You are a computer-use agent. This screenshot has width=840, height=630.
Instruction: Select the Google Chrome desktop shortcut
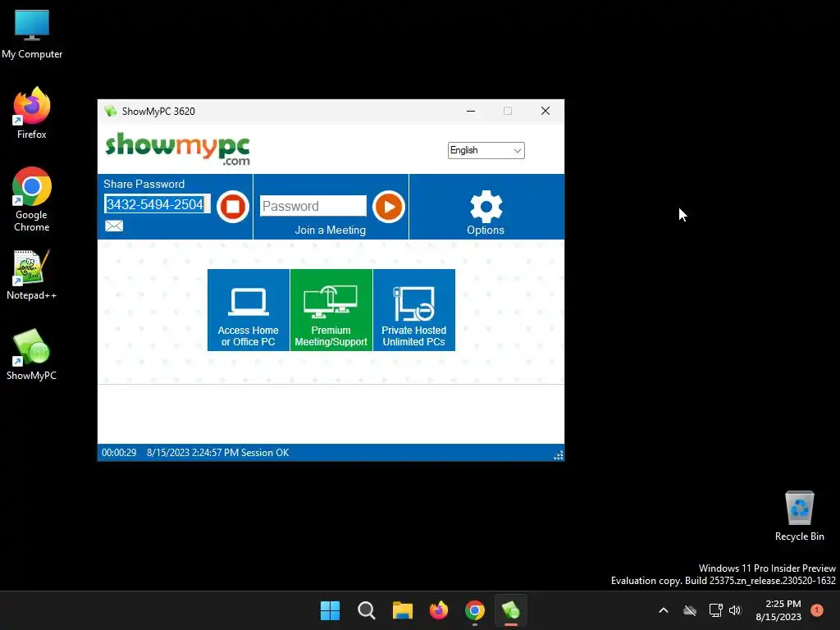point(32,199)
